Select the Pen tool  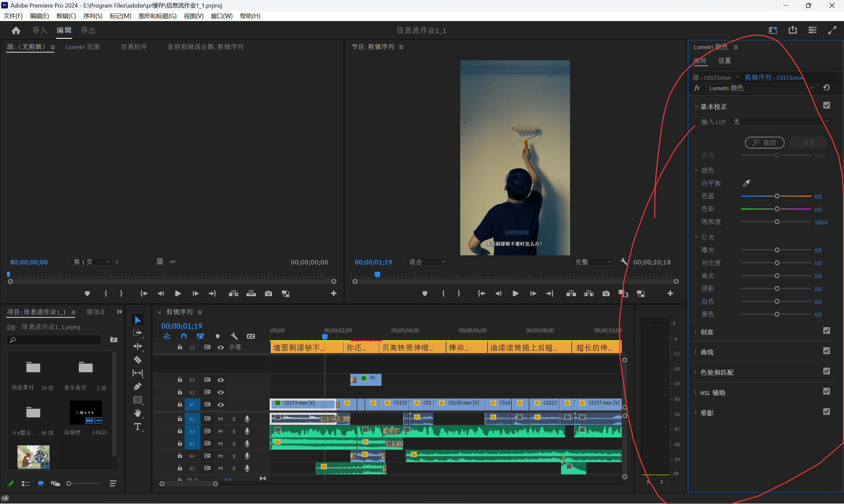138,386
